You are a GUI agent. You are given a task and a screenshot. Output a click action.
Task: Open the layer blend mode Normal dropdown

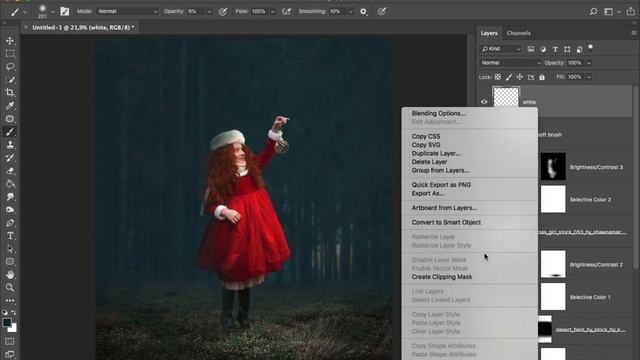pyautogui.click(x=510, y=63)
